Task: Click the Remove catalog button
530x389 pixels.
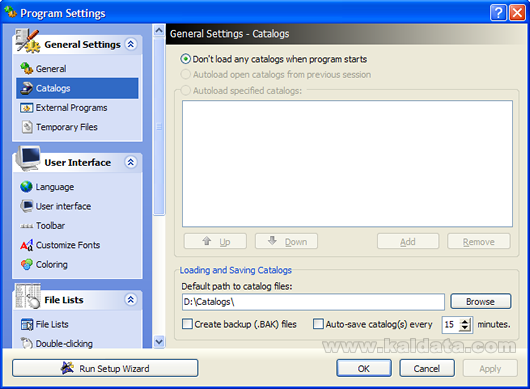Action: pos(479,242)
